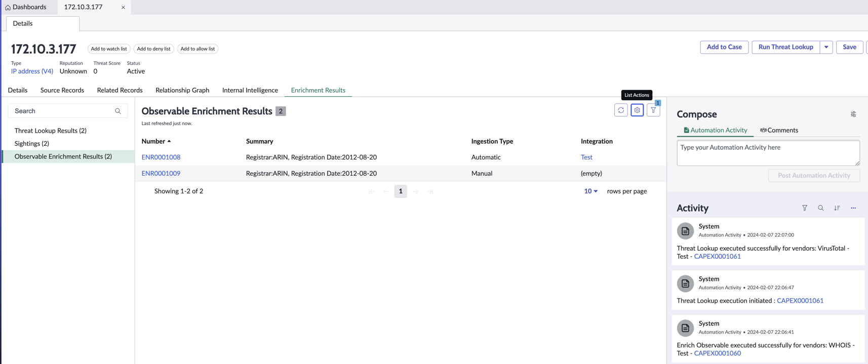
Task: Click Run Threat Lookup button
Action: pyautogui.click(x=785, y=47)
